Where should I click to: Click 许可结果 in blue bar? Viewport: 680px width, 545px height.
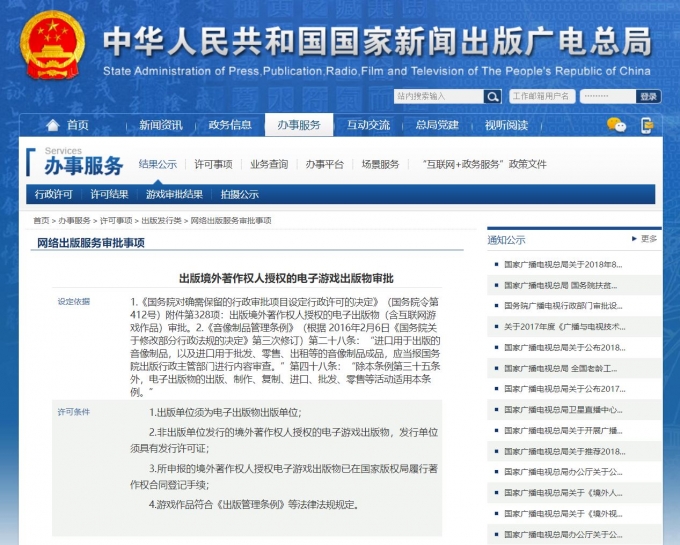[109, 194]
